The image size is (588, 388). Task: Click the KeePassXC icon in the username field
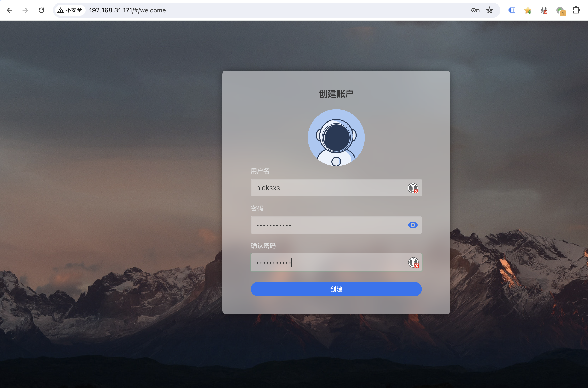413,188
